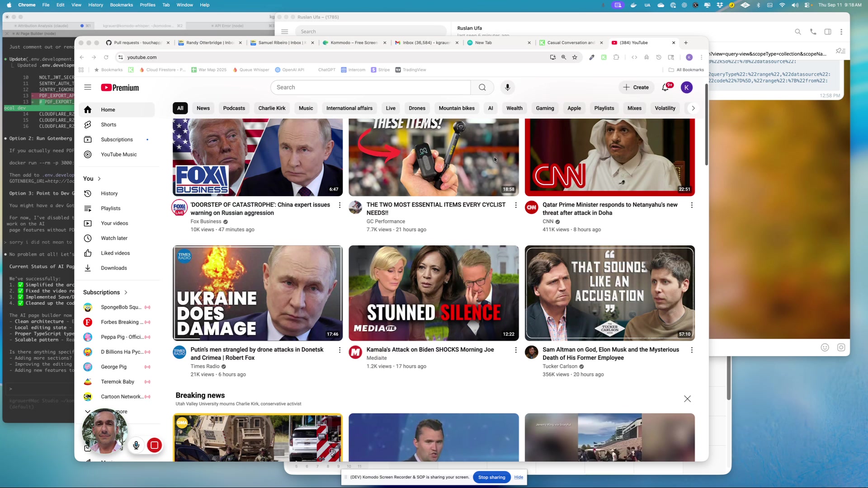
Task: Expand the You section chevron
Action: [99, 179]
